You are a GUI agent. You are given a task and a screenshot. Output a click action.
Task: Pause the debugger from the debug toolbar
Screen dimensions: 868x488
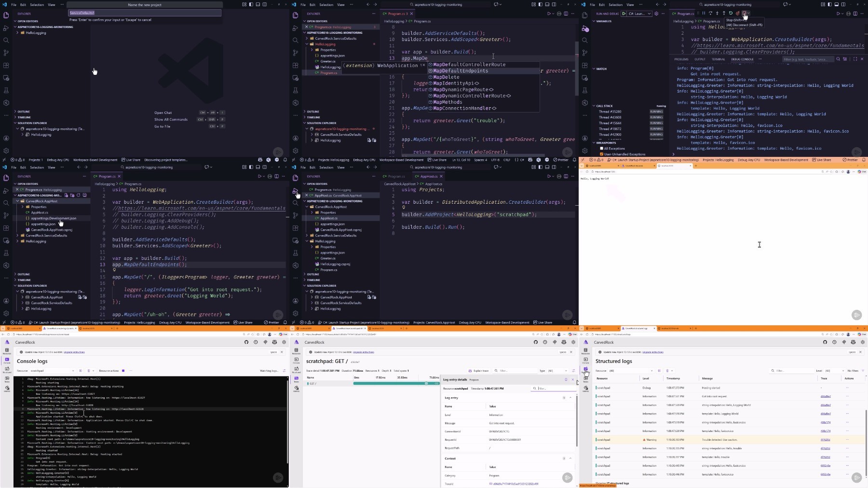(704, 14)
